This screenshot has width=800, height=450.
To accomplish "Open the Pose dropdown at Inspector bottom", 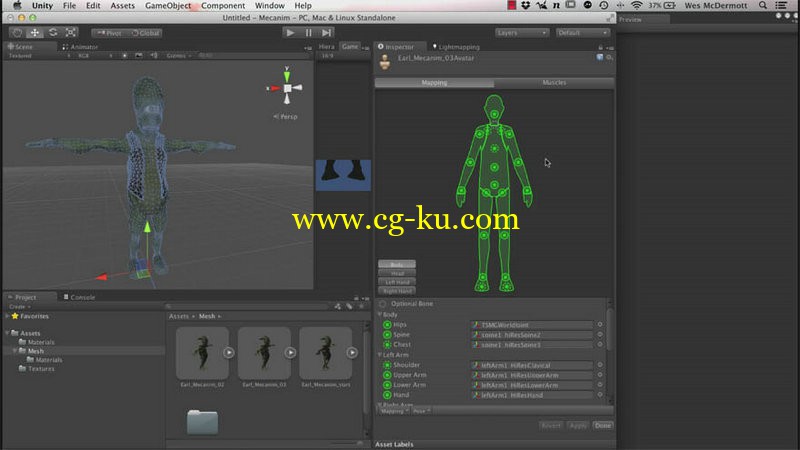I will [x=422, y=411].
